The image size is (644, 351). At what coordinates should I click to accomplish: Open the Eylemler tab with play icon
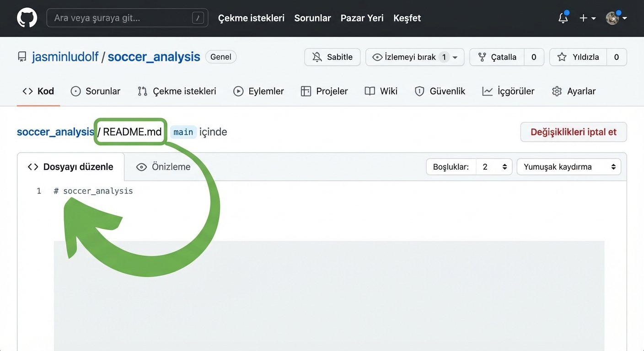point(258,91)
